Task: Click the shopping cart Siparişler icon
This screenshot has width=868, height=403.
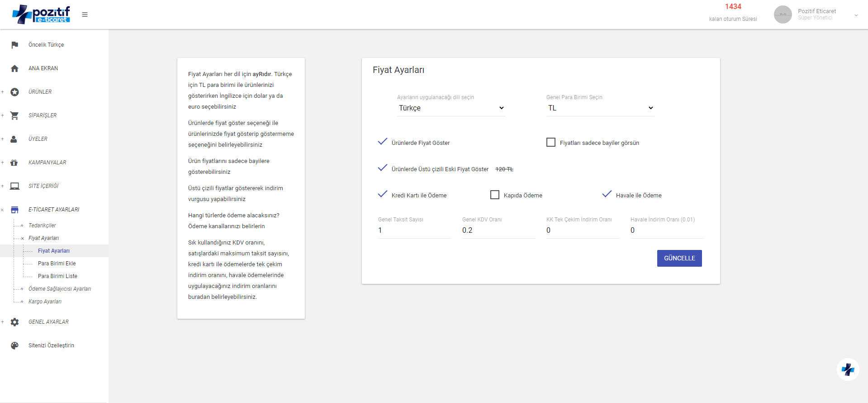Action: coord(14,115)
